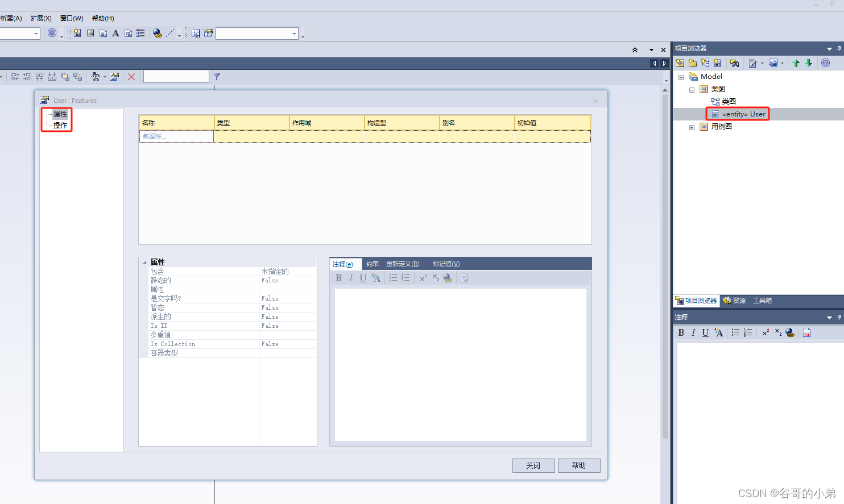The width and height of the screenshot is (844, 504).
Task: Click the New Element icon in Project Browser toolbar
Action: pyautogui.click(x=717, y=63)
